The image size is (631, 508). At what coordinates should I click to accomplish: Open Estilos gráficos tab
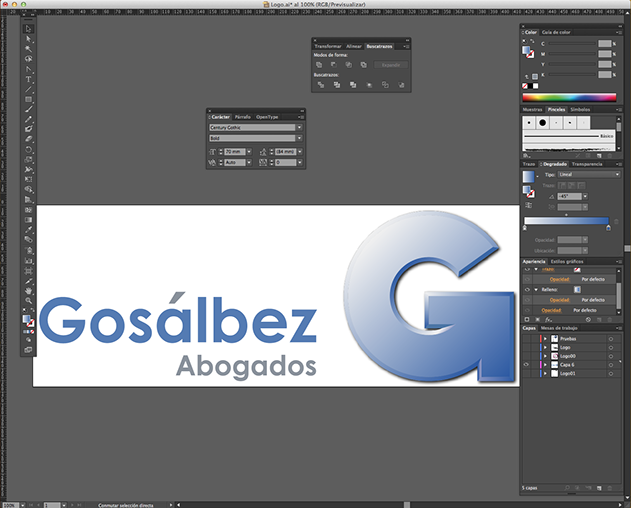click(567, 262)
